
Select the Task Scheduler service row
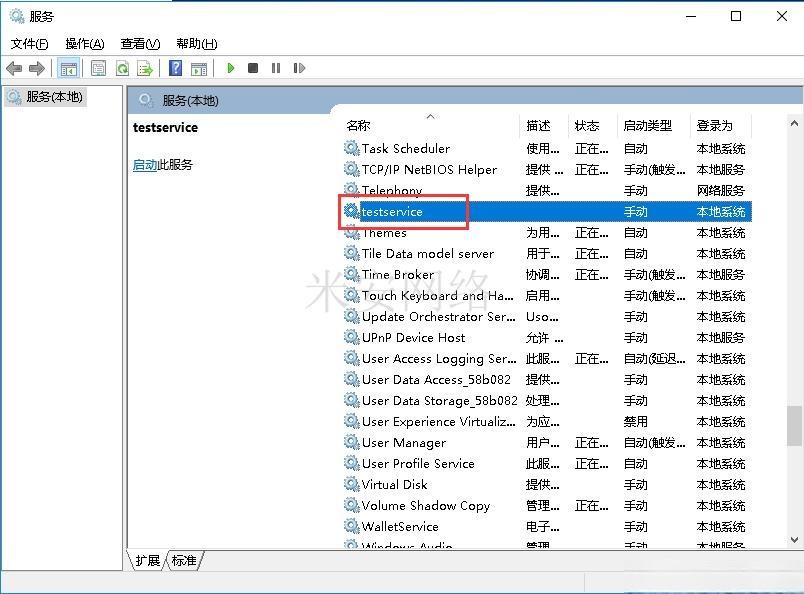547,149
